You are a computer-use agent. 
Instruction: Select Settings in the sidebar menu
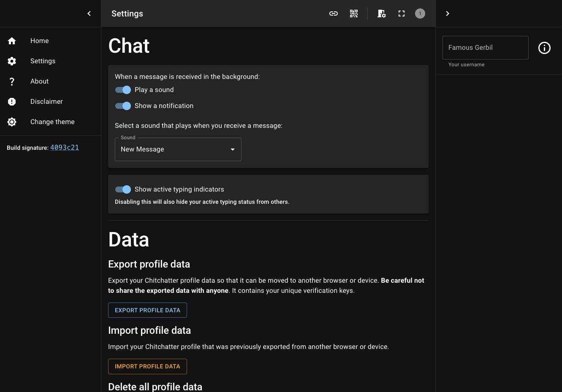coord(51,61)
